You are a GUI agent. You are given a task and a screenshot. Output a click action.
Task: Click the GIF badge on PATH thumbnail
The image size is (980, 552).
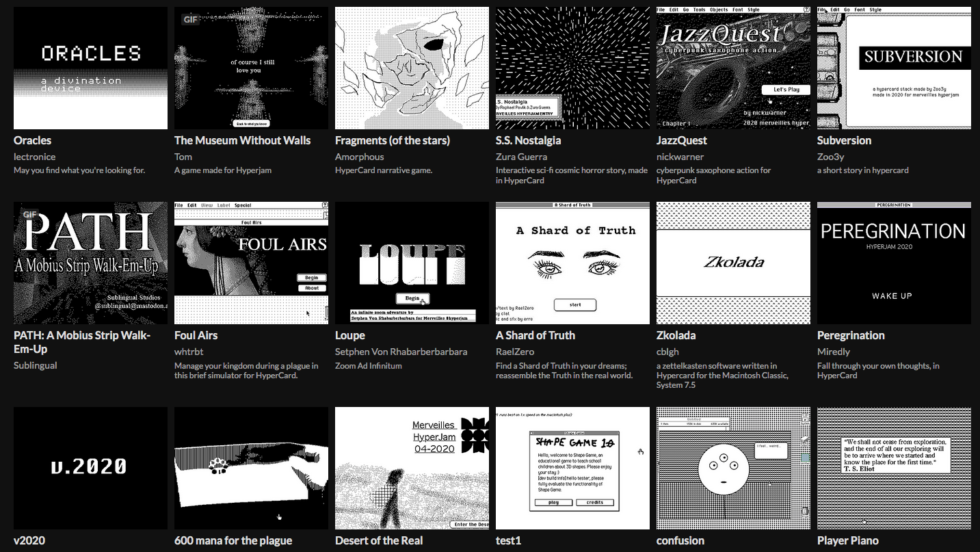tap(29, 214)
